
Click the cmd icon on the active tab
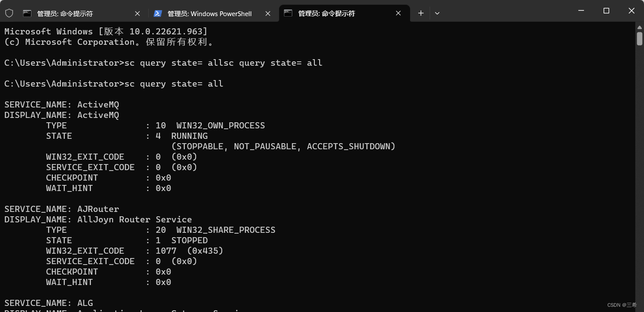[288, 13]
